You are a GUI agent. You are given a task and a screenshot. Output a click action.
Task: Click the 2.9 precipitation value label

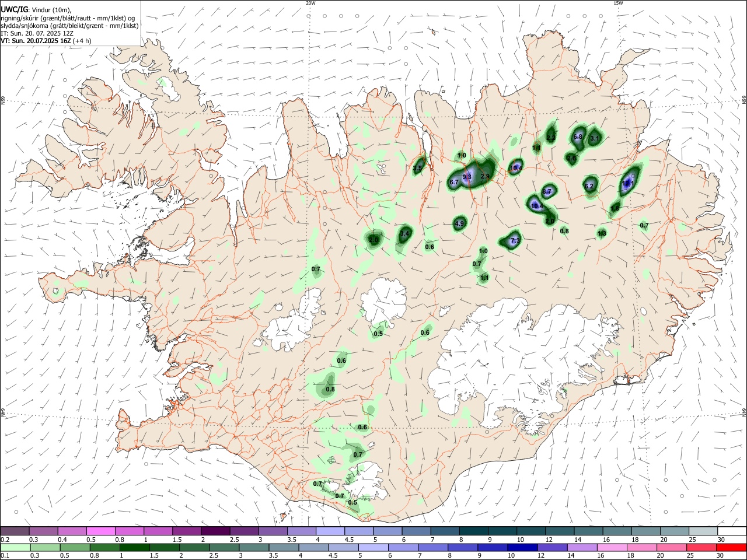pyautogui.click(x=485, y=176)
